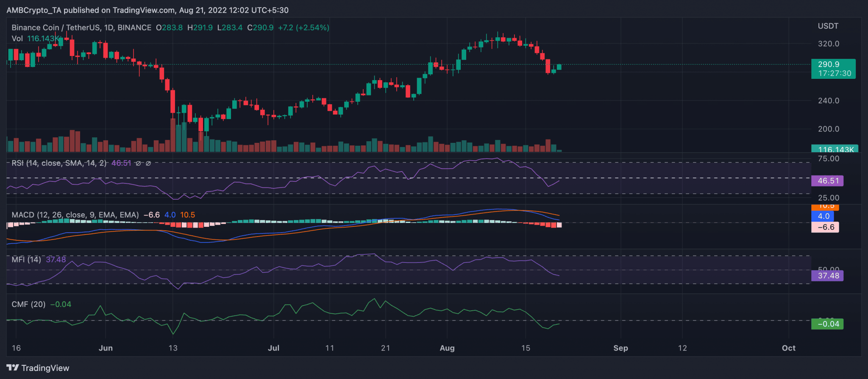Click the volume tag 116.143K on price axis
868x379 pixels.
pyautogui.click(x=835, y=149)
